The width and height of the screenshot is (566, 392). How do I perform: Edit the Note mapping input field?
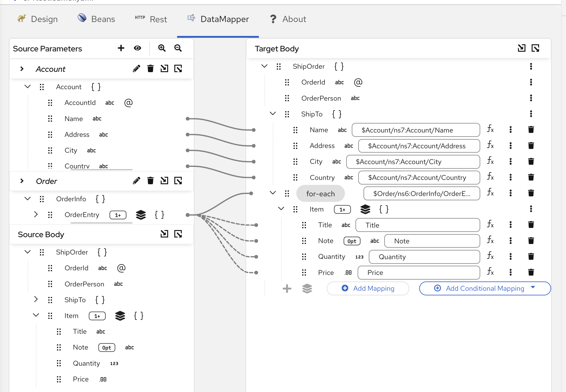coord(432,241)
